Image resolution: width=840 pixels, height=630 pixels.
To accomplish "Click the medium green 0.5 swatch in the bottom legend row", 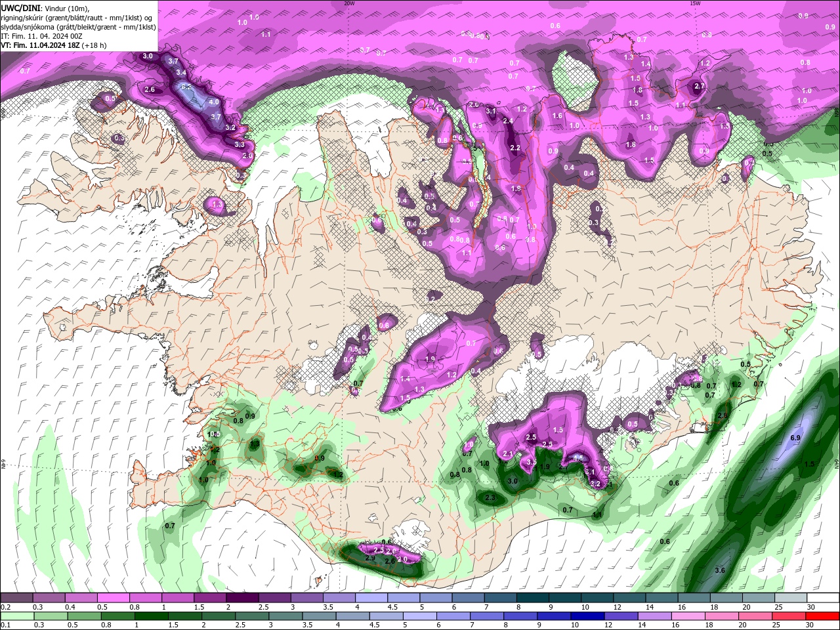I will point(84,616).
